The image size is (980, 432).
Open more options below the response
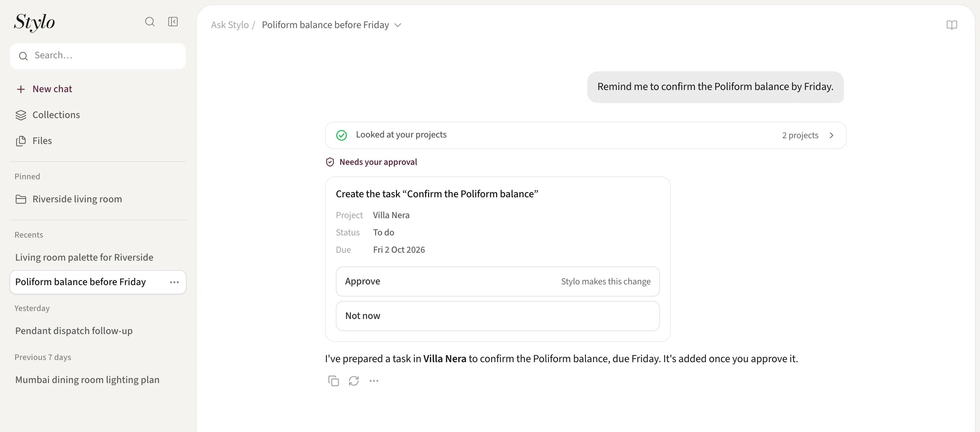click(374, 381)
